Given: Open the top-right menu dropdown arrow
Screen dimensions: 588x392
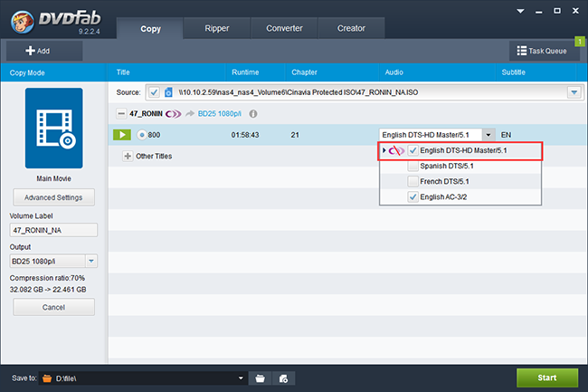Looking at the screenshot, I should click(x=520, y=11).
